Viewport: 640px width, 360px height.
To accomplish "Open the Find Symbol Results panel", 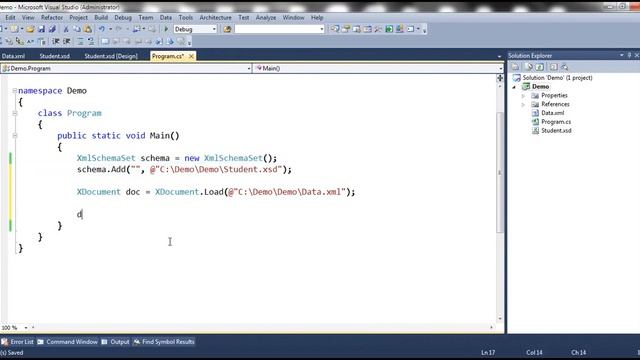I will tap(164, 342).
